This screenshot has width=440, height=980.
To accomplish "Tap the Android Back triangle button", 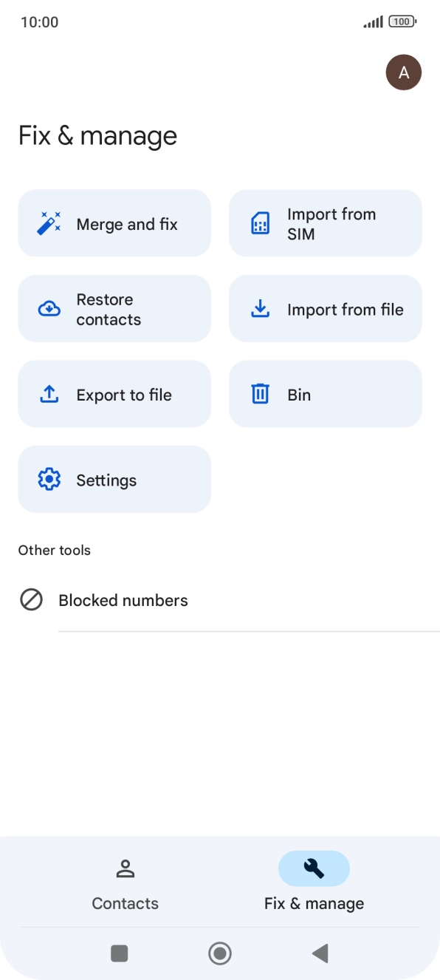I will (320, 953).
